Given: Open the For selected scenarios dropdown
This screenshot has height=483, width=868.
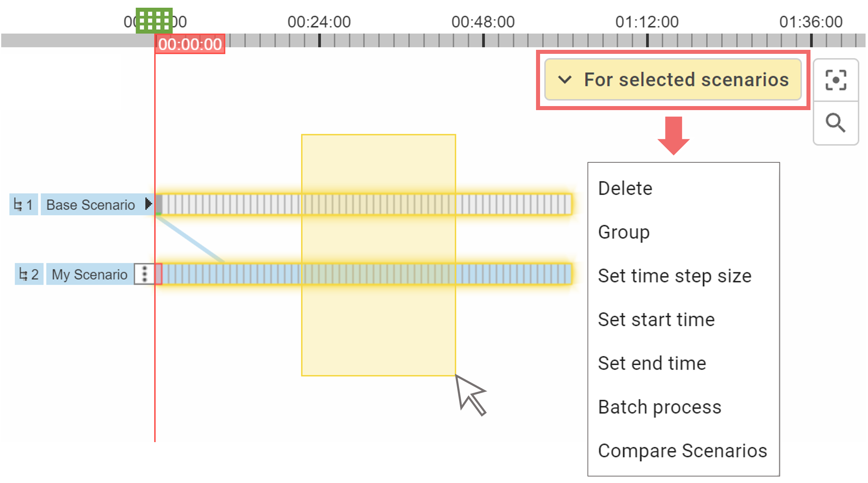Looking at the screenshot, I should (x=672, y=80).
